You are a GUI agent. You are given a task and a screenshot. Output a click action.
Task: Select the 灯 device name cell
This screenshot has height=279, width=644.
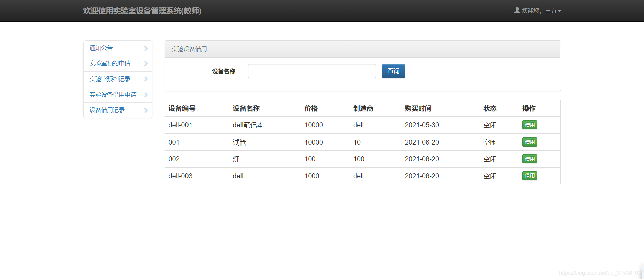[265, 159]
